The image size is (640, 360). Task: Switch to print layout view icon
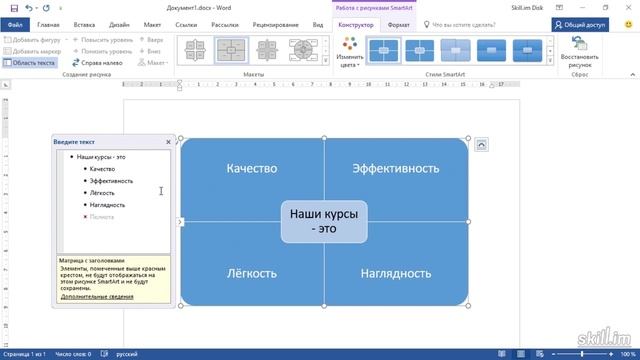[x=521, y=354]
